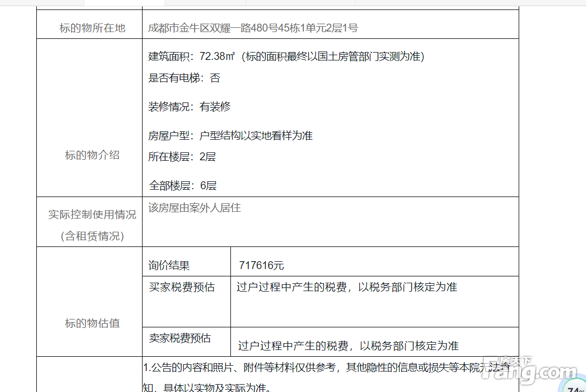Viewport: 586px width, 392px height.
Task: Click the 实际控制使用情况 row label
Action: (92, 214)
